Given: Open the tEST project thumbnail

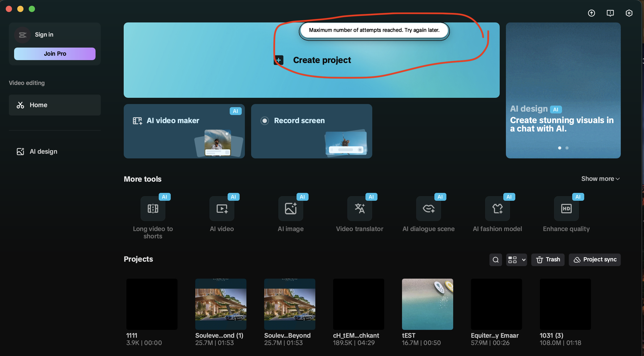Looking at the screenshot, I should click(427, 304).
